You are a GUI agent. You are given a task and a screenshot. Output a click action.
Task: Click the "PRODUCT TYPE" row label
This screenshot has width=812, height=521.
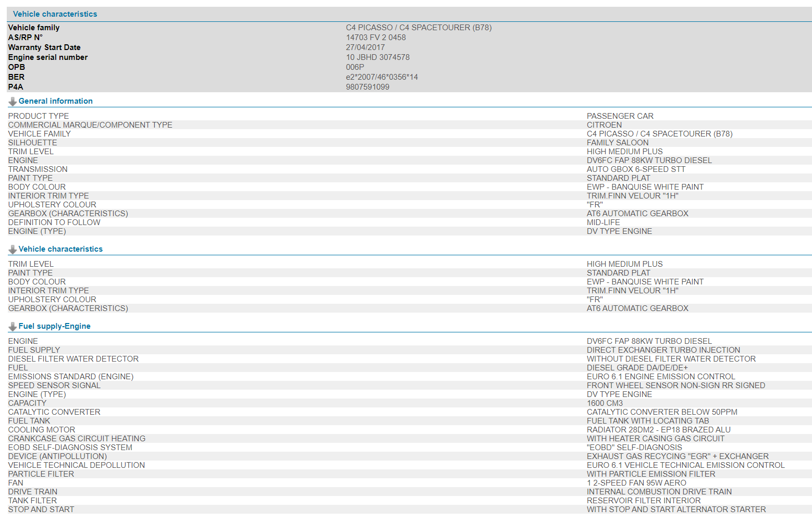[39, 116]
